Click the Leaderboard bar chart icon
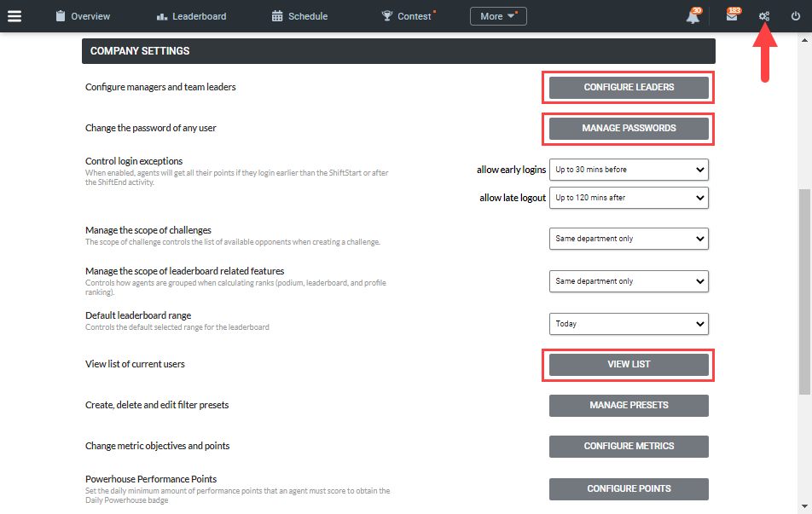This screenshot has width=812, height=514. [161, 16]
